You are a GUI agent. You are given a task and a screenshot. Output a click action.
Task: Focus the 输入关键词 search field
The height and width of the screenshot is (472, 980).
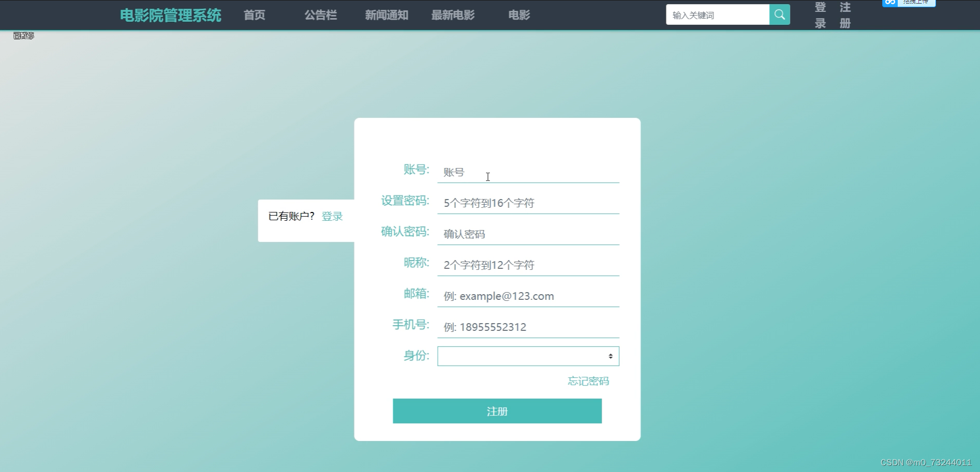point(718,14)
